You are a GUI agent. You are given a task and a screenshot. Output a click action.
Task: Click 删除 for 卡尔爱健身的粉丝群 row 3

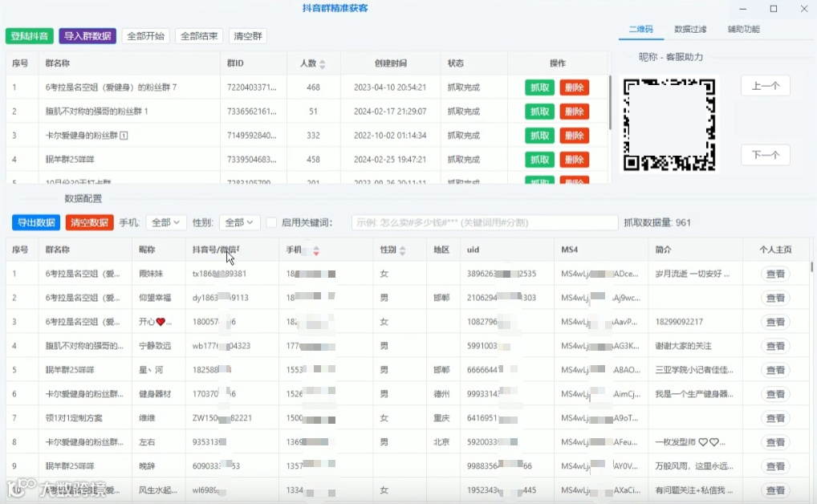[574, 136]
